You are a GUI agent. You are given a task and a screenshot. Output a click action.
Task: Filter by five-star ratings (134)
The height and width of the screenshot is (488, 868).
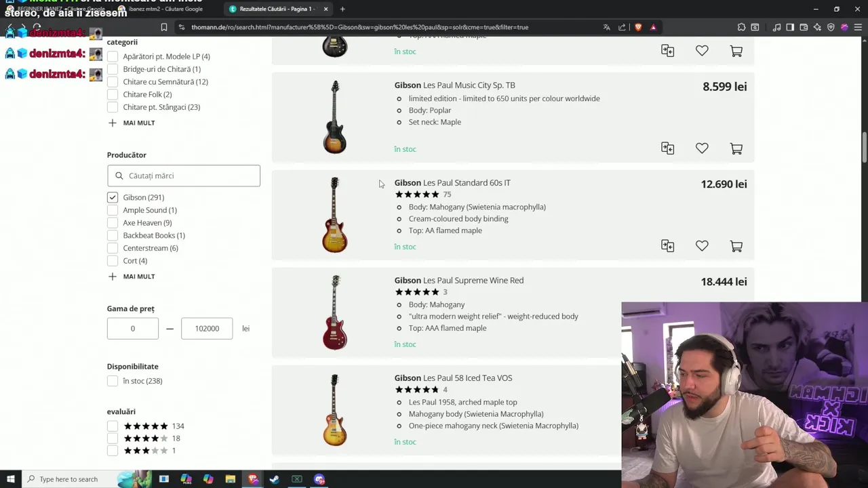click(113, 426)
